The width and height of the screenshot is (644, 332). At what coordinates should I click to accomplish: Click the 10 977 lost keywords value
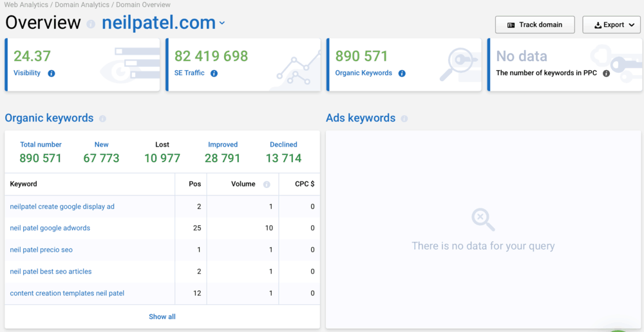(162, 158)
